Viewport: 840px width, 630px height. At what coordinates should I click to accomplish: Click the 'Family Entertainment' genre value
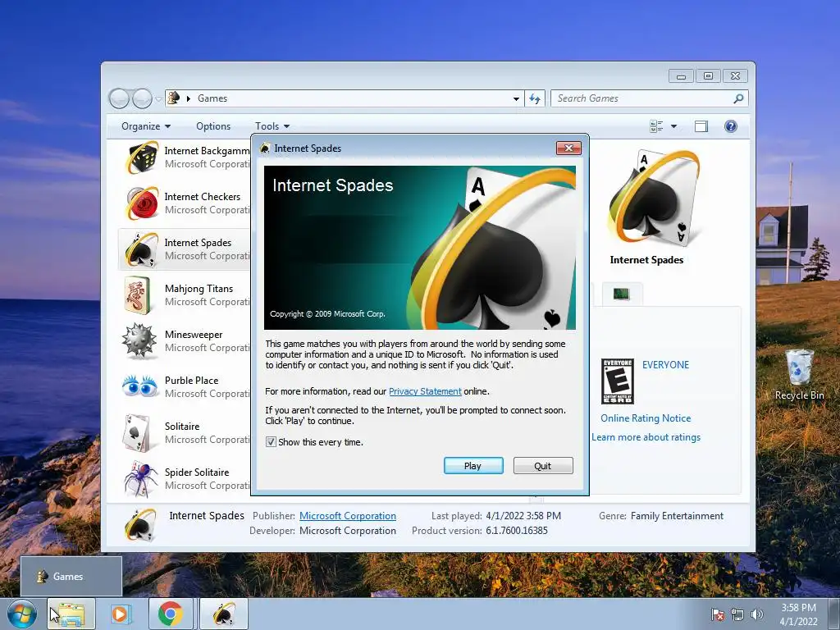[677, 516]
